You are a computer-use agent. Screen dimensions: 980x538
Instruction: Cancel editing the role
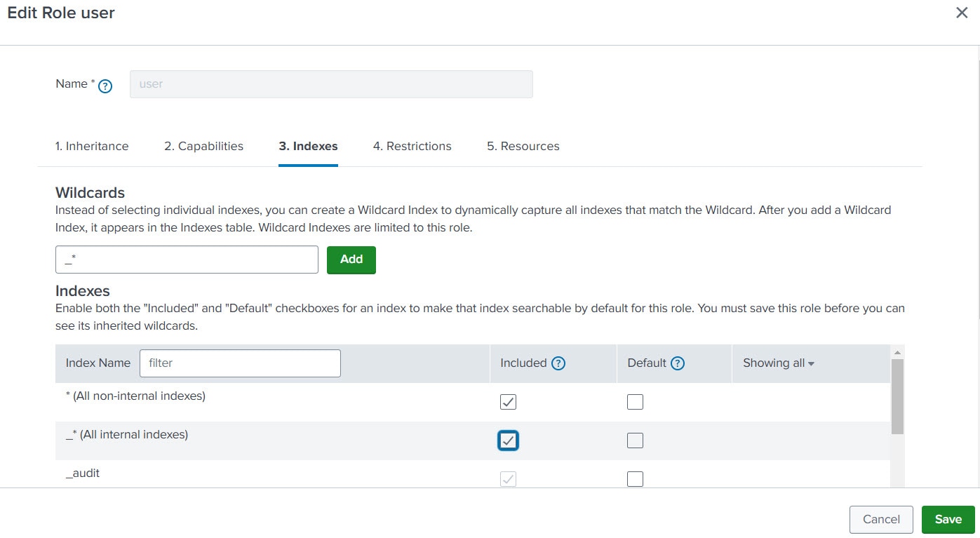(881, 519)
